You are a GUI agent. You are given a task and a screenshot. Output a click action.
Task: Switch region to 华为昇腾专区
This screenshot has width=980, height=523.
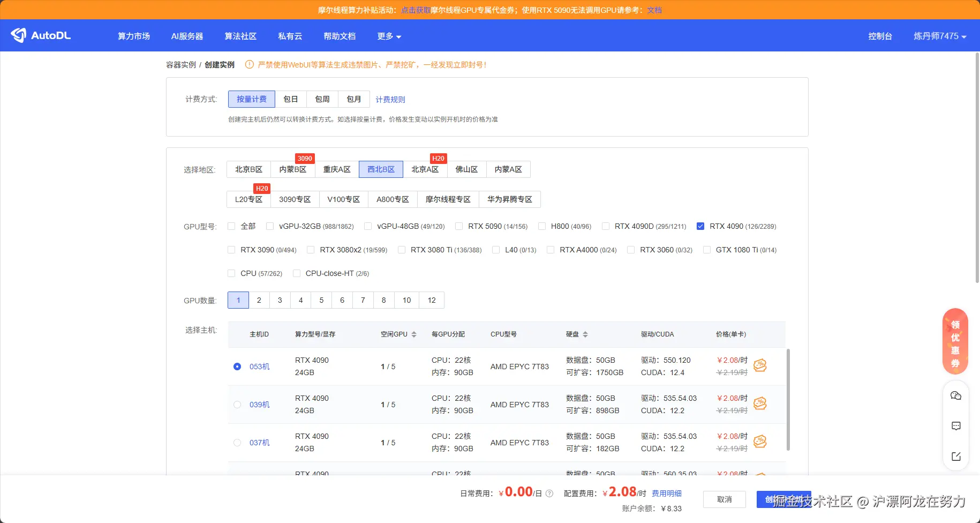[x=510, y=199]
